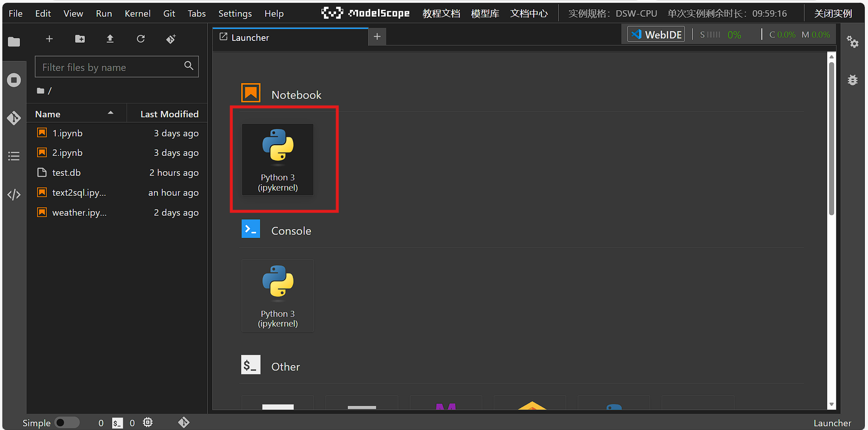The image size is (868, 430).
Task: Open a new tab with plus button
Action: click(x=377, y=36)
